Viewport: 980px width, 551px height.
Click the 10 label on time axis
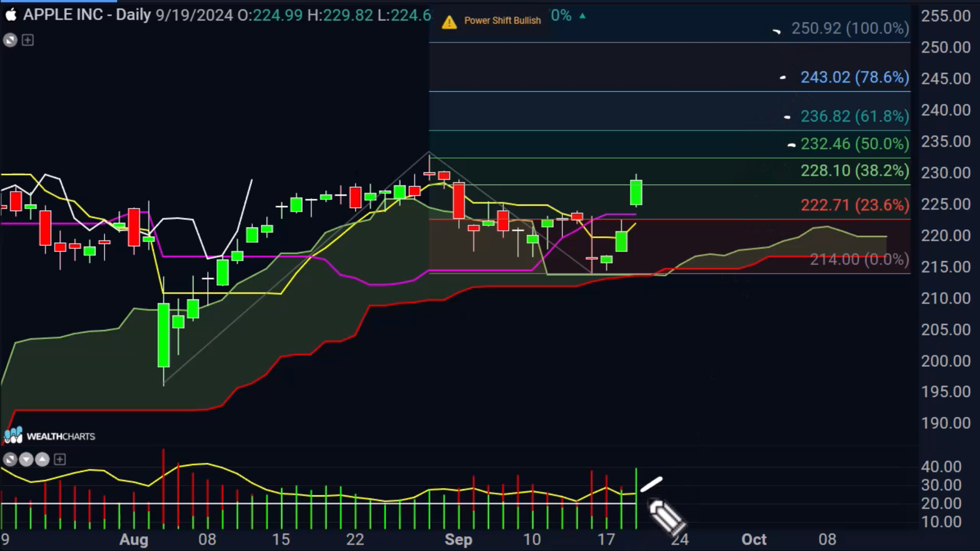tap(532, 540)
